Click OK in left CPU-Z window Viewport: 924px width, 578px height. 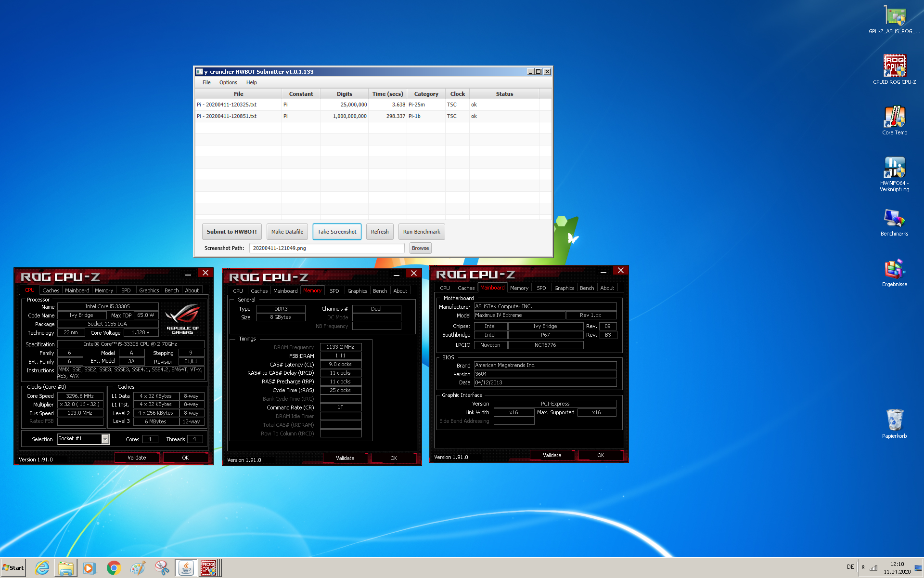(185, 458)
